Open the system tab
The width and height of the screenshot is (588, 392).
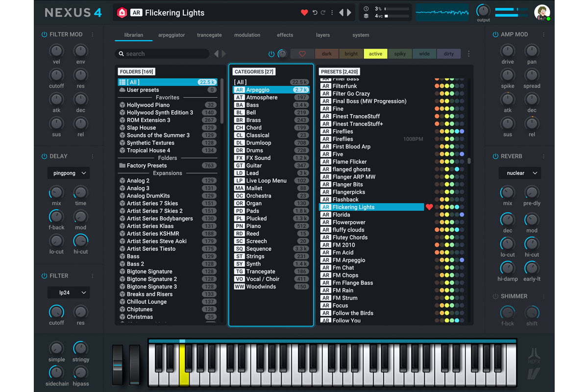(x=361, y=35)
